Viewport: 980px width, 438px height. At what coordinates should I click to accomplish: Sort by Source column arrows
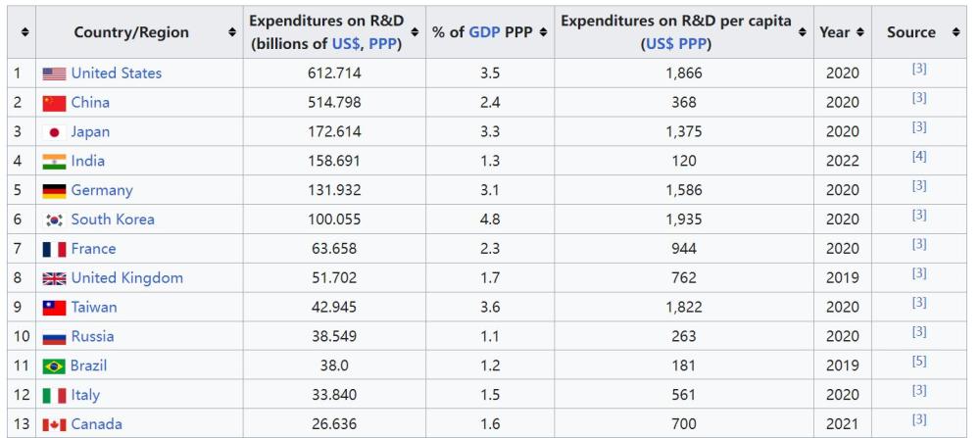(x=955, y=32)
